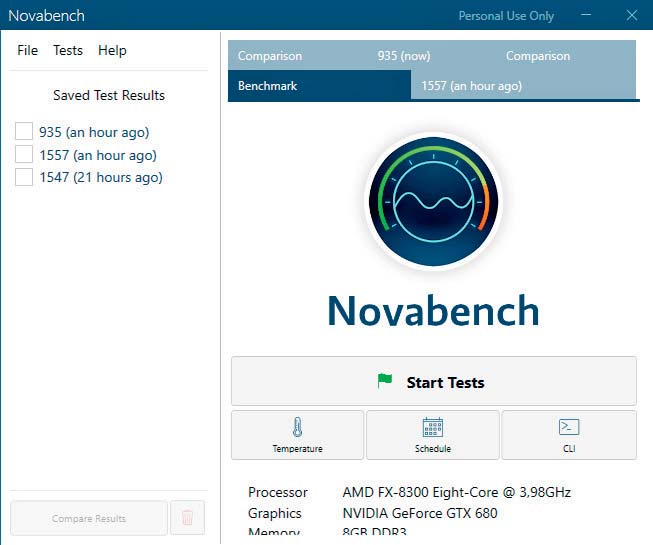653x545 pixels.
Task: Select the left Comparison tab
Action: tap(270, 56)
